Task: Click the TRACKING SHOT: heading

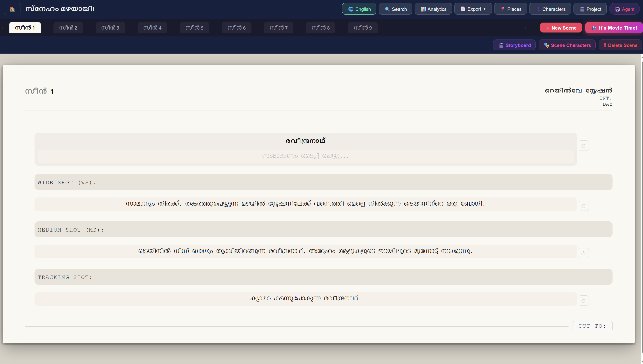Action: click(x=323, y=277)
